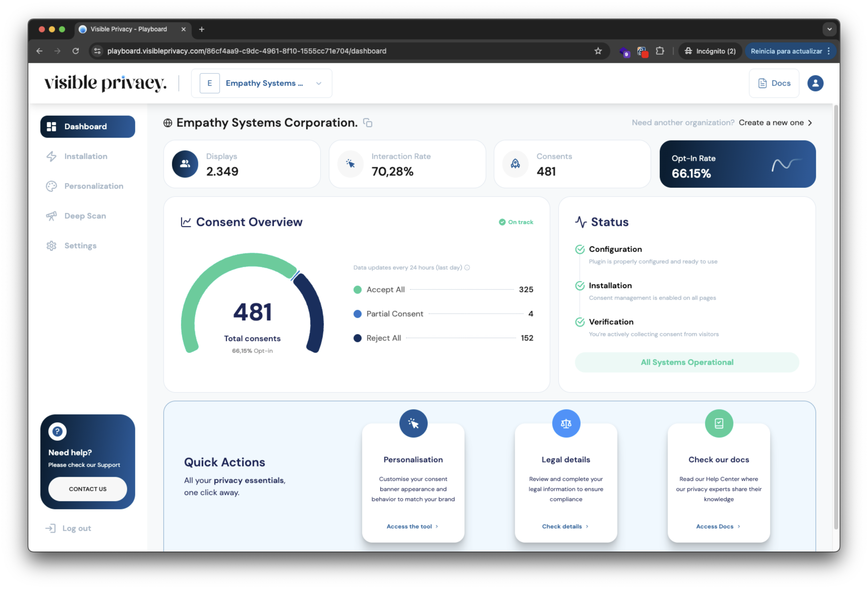
Task: Expand the Create a new one chevron
Action: pos(810,123)
